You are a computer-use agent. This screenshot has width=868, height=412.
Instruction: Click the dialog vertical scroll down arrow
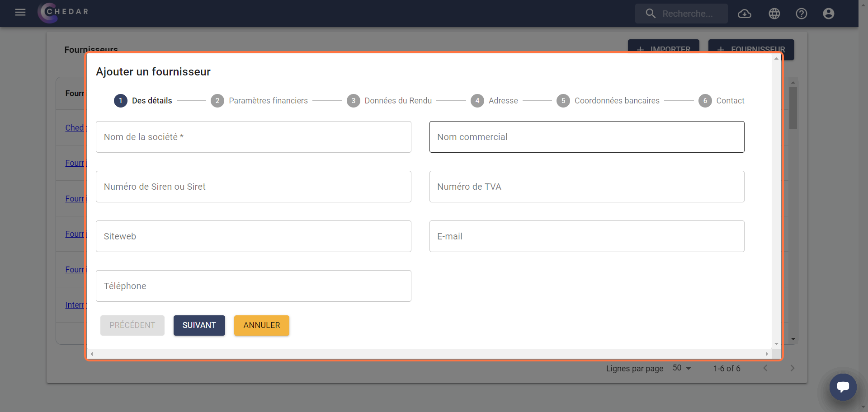(777, 344)
